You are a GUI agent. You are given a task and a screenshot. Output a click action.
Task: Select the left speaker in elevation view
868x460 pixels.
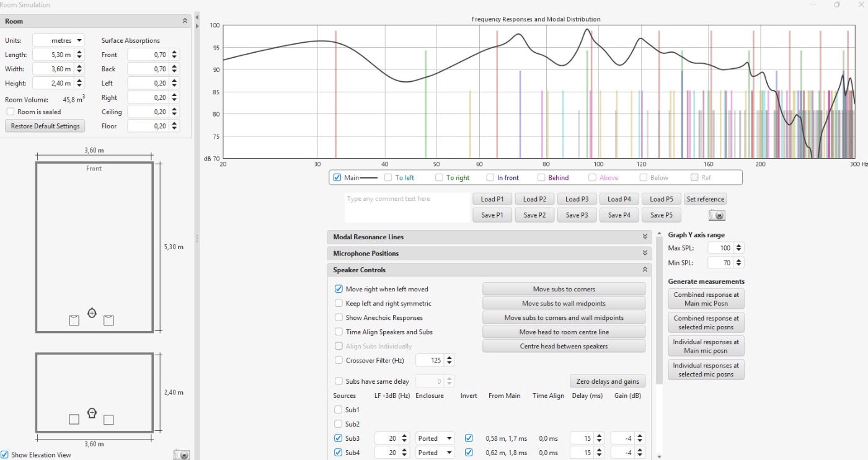74,420
